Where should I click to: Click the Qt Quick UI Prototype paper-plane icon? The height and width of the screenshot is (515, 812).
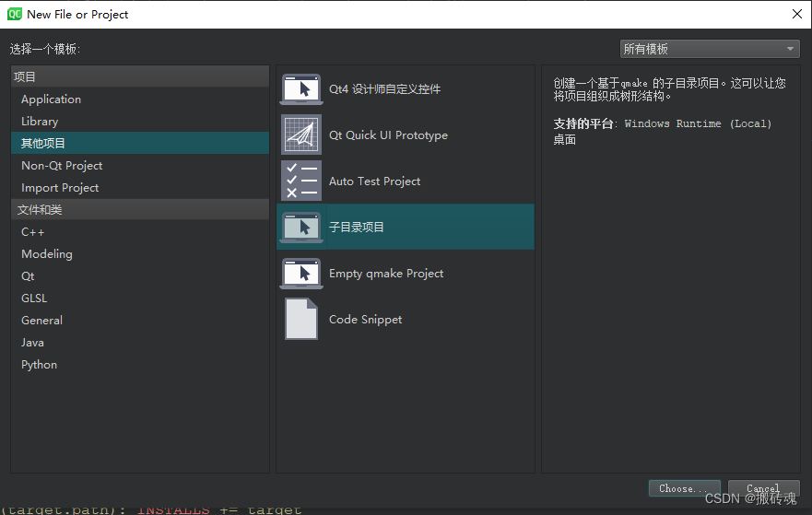coord(301,135)
